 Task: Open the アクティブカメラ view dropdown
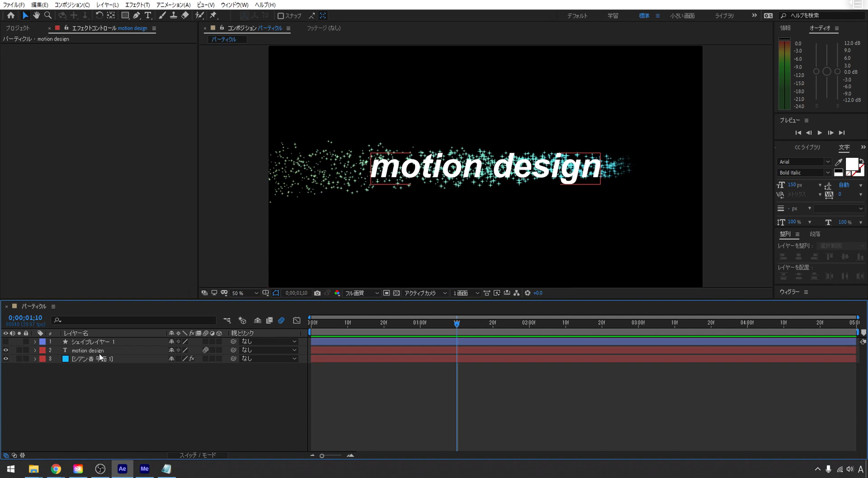tap(425, 293)
